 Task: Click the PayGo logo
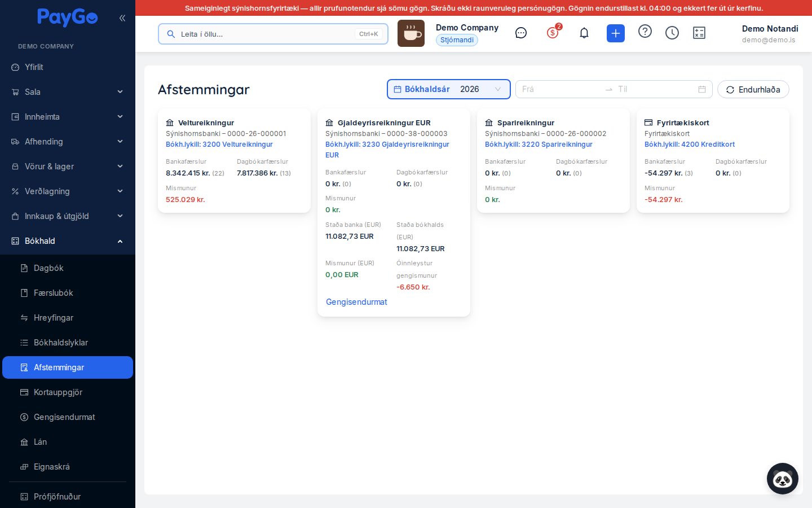(x=68, y=17)
